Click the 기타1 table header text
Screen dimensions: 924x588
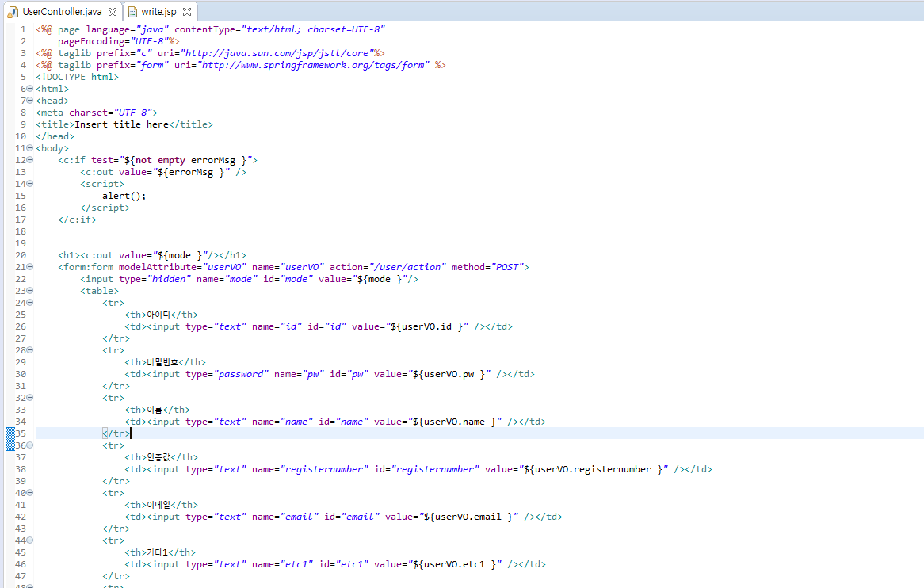pos(158,552)
